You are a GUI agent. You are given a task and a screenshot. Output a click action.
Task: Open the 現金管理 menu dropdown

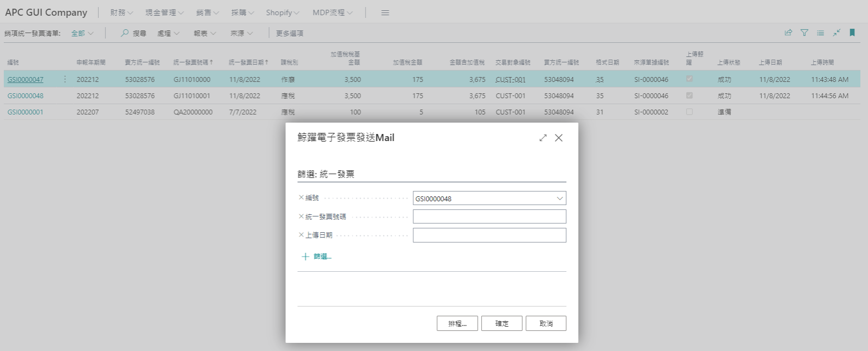pos(165,12)
